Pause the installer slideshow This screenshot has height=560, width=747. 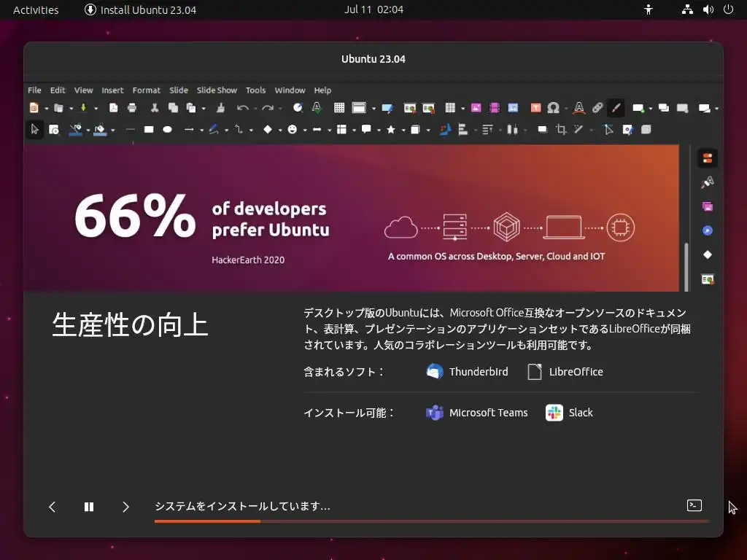point(89,507)
